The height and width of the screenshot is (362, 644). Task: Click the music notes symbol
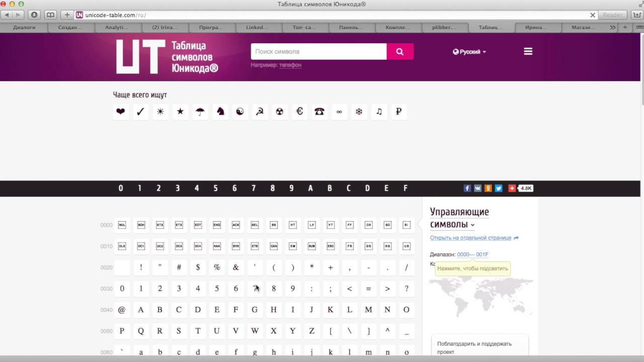click(x=379, y=112)
